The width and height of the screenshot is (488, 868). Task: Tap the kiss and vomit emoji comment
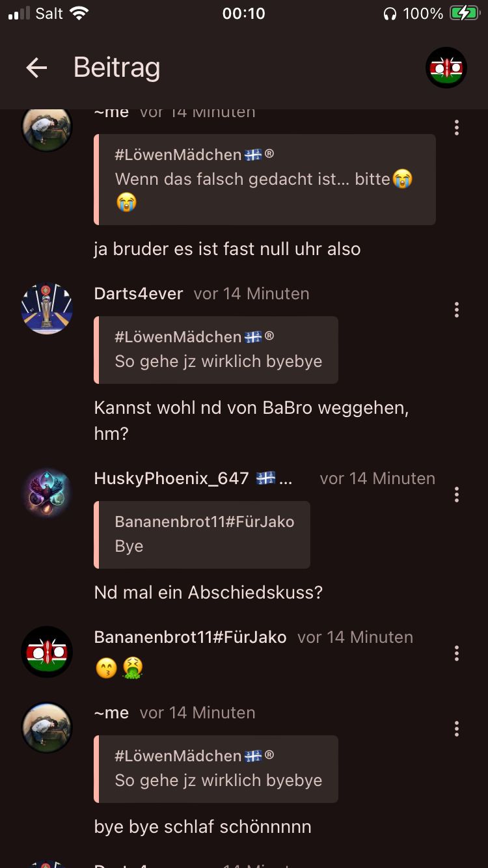point(119,668)
